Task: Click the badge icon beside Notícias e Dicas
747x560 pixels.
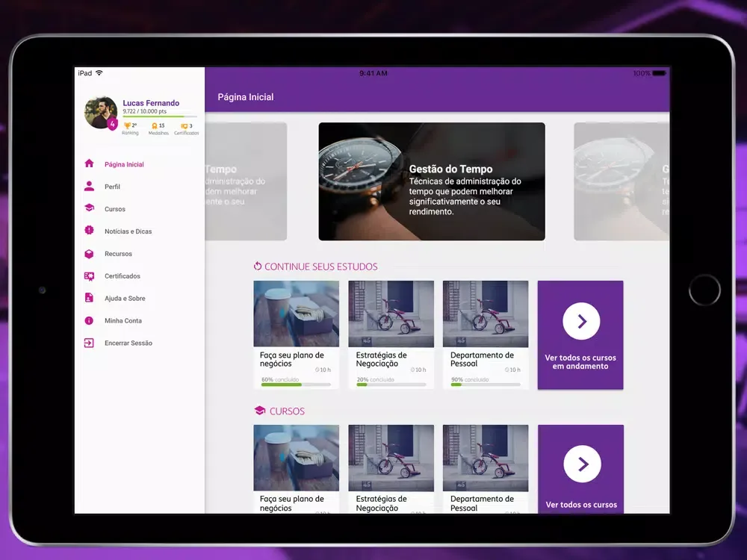Action: [x=89, y=231]
